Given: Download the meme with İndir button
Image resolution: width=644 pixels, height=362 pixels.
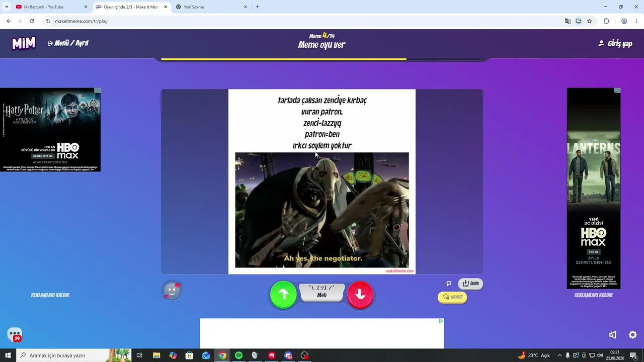Looking at the screenshot, I should tap(470, 284).
